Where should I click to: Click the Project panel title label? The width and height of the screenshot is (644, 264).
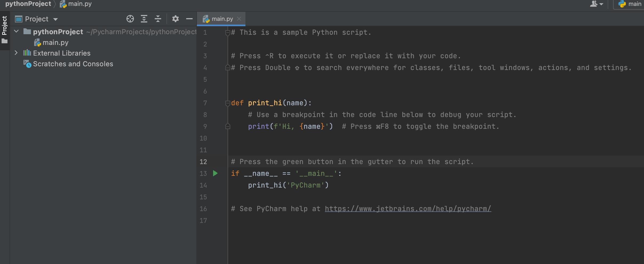[x=37, y=19]
